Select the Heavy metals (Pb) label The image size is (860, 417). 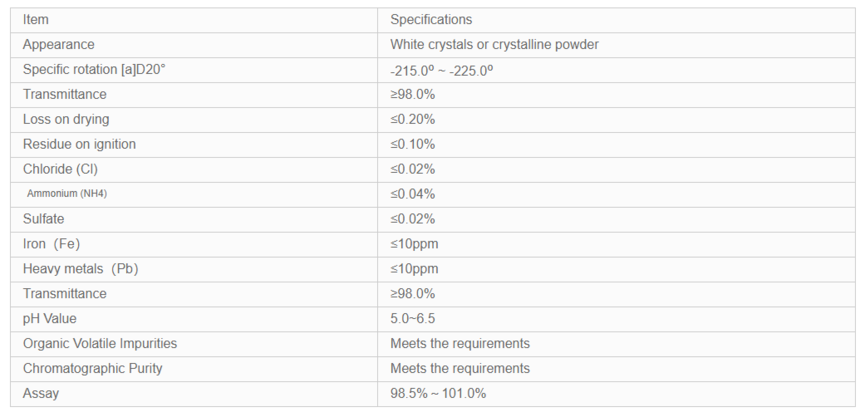(x=80, y=269)
